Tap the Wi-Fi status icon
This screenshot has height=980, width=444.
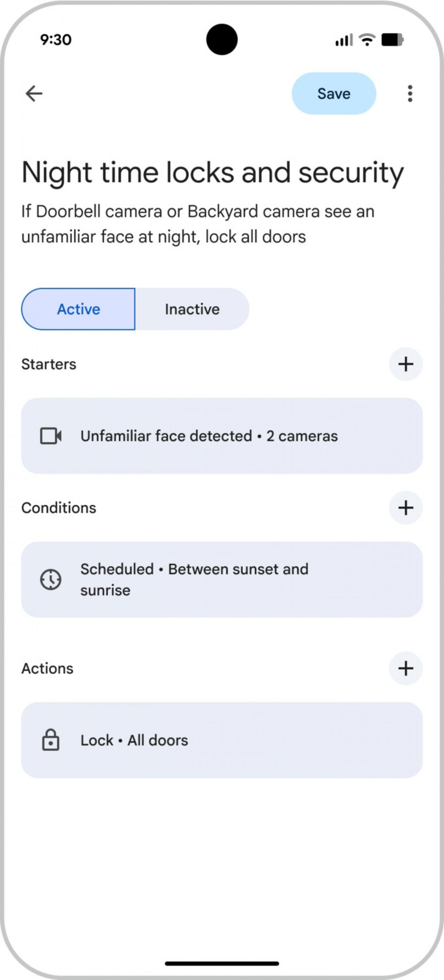coord(367,40)
